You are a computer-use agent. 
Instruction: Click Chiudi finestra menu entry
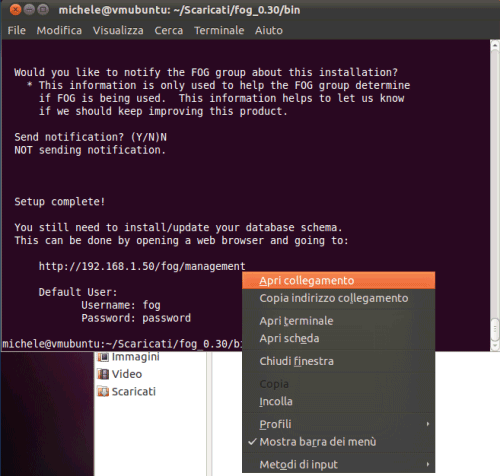(x=338, y=361)
